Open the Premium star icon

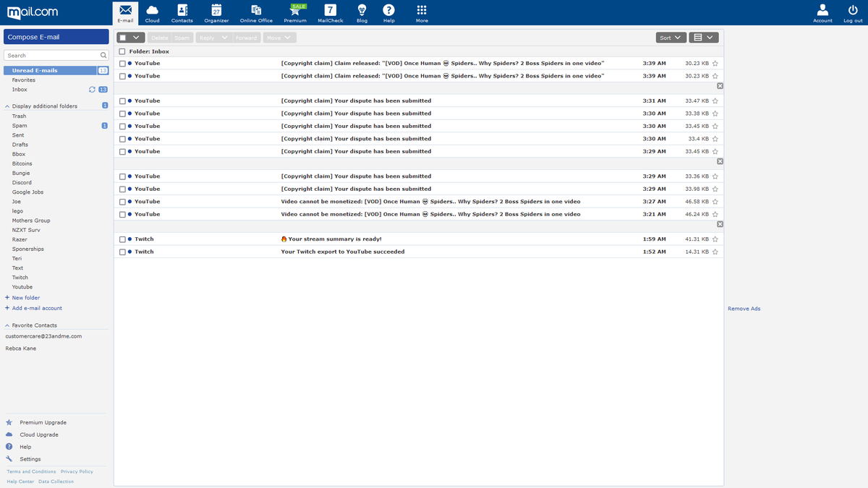[x=295, y=11]
